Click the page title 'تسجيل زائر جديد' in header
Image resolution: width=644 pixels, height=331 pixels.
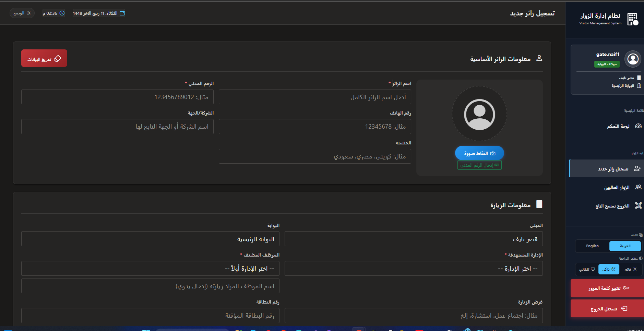532,13
